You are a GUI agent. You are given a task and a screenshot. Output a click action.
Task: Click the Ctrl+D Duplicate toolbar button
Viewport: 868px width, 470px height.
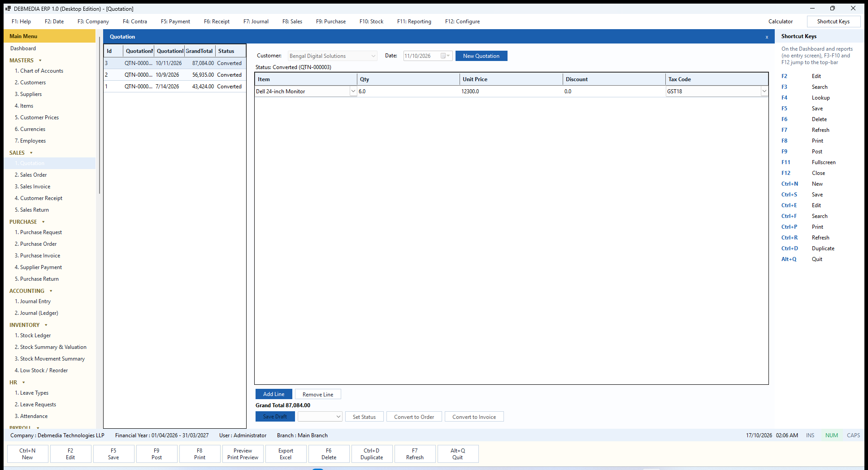click(x=372, y=454)
